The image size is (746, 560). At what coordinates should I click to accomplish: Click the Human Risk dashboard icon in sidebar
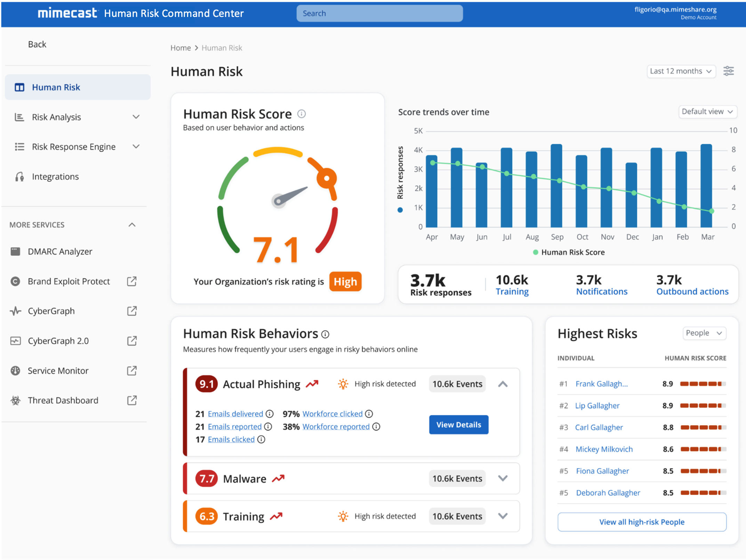click(x=19, y=87)
